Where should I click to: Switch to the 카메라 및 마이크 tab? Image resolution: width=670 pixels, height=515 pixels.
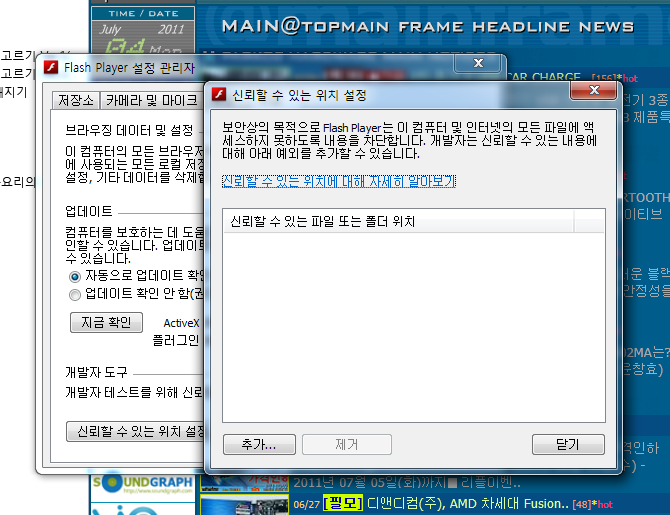pyautogui.click(x=151, y=100)
